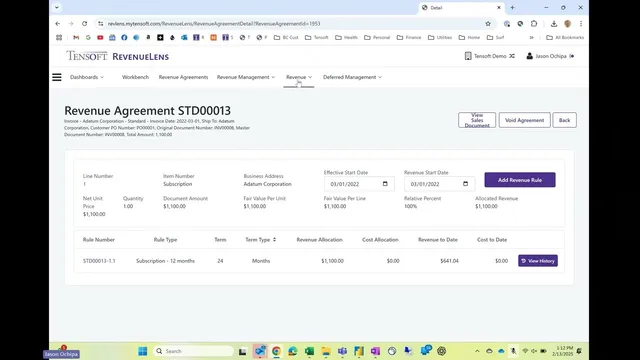The width and height of the screenshot is (640, 360).
Task: Click the STD00013-1.1 rule number cell
Action: [x=99, y=261]
